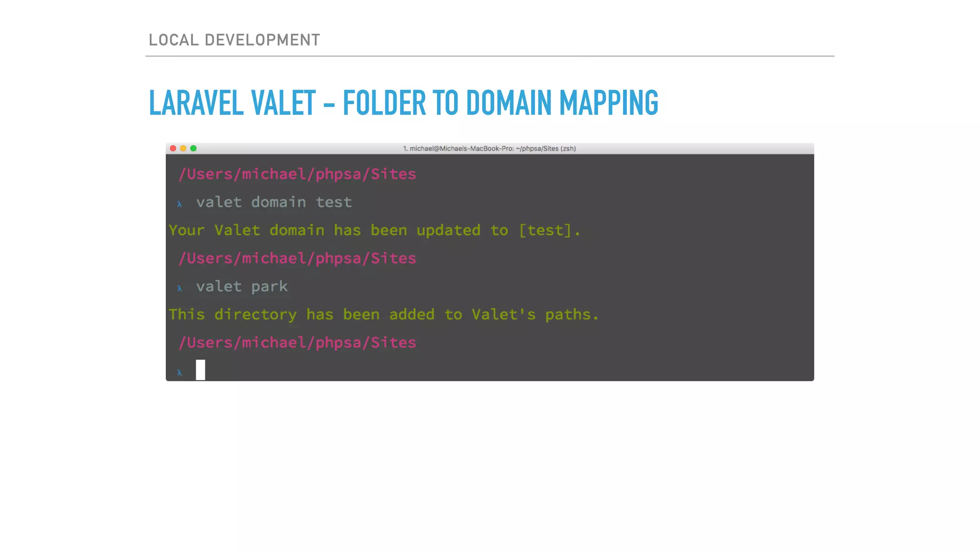The image size is (980, 551).
Task: Maximize the terminal with green button
Action: (x=193, y=148)
